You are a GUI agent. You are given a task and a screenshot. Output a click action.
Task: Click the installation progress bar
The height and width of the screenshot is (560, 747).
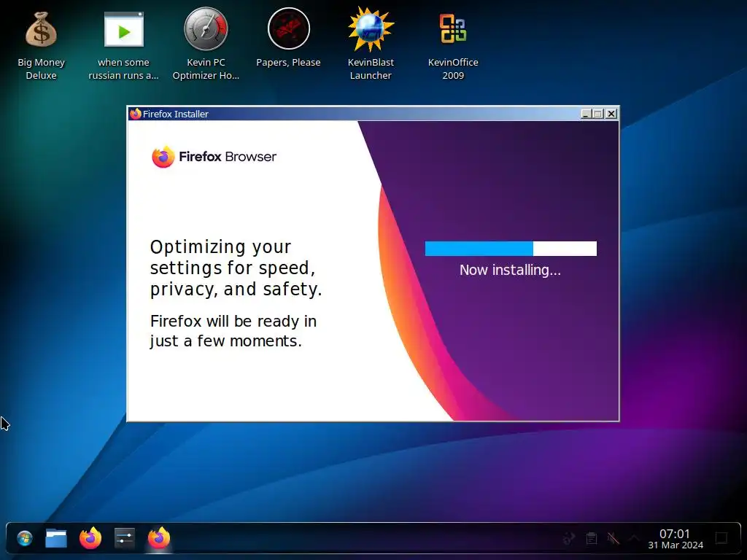tap(511, 249)
